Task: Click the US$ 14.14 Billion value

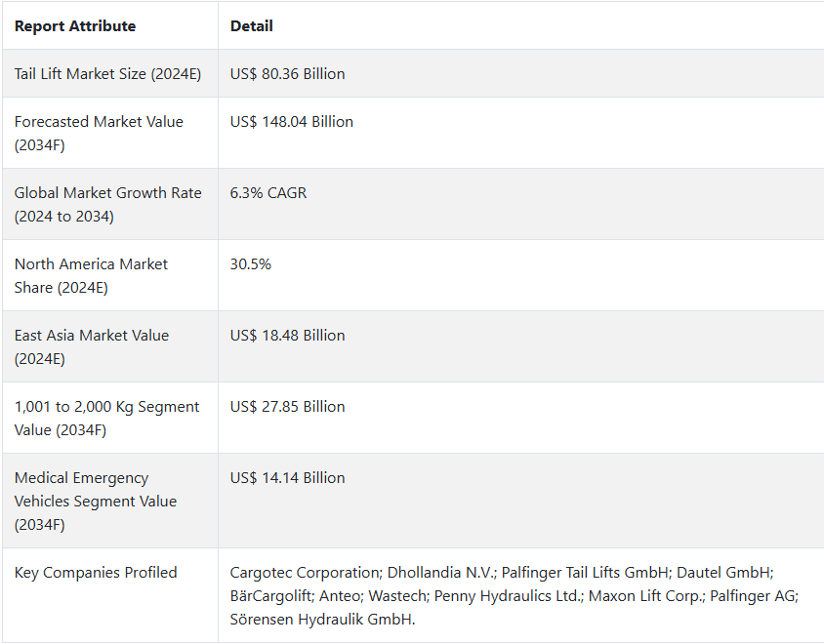Action: click(287, 478)
